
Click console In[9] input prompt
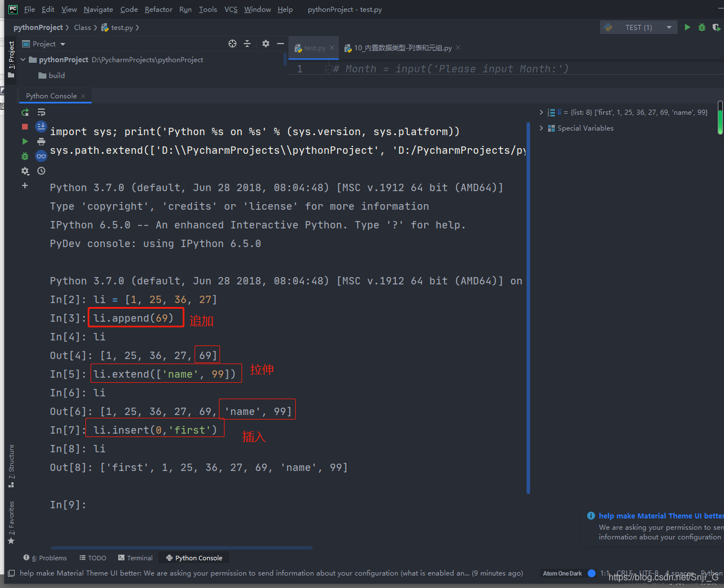tap(68, 505)
